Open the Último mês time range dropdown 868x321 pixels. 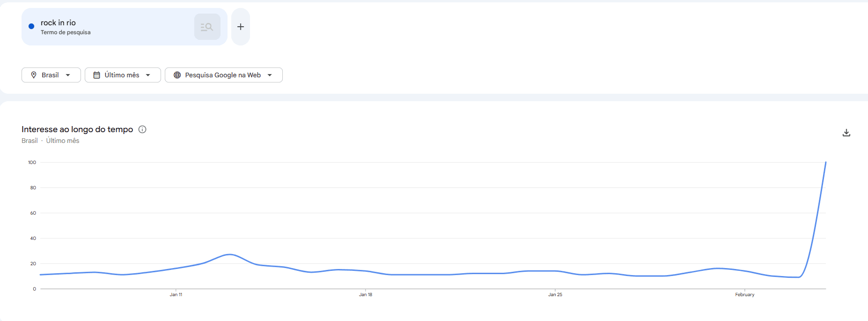click(148, 75)
